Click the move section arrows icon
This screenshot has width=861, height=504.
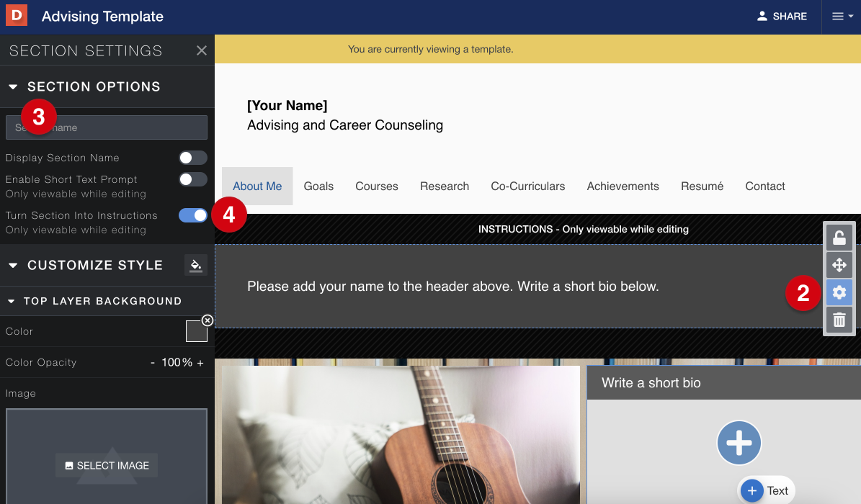tap(839, 265)
